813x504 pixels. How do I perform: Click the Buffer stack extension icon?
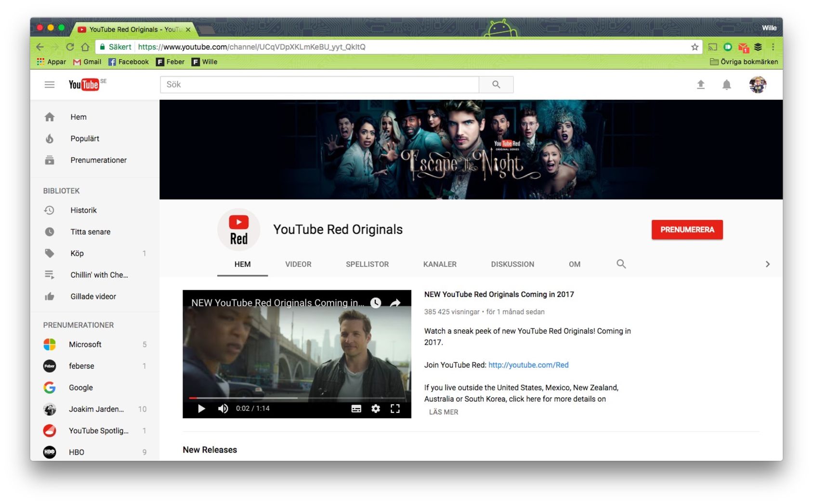tap(758, 47)
